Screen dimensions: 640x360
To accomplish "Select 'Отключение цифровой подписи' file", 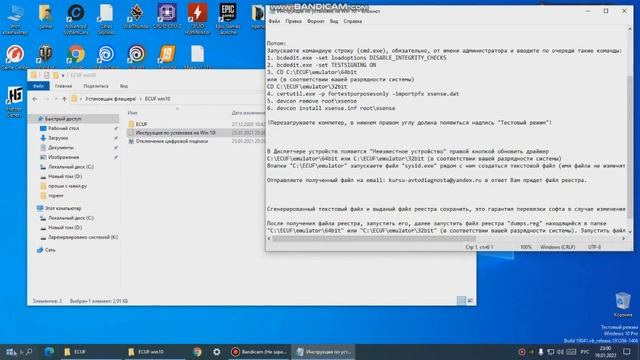I will [x=172, y=141].
